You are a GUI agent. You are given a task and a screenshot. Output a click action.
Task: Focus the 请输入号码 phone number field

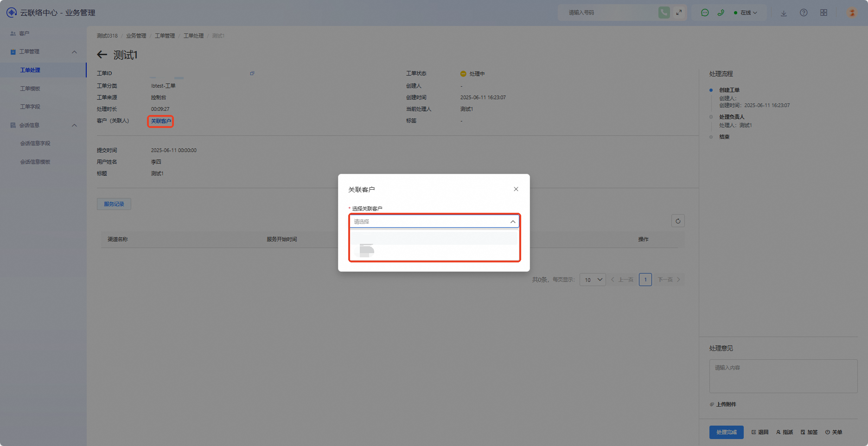610,13
